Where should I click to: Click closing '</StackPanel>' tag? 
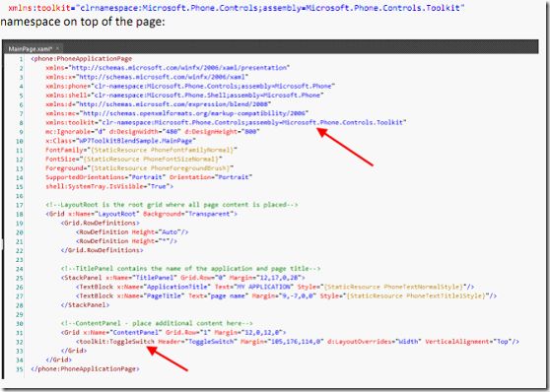[85, 304]
